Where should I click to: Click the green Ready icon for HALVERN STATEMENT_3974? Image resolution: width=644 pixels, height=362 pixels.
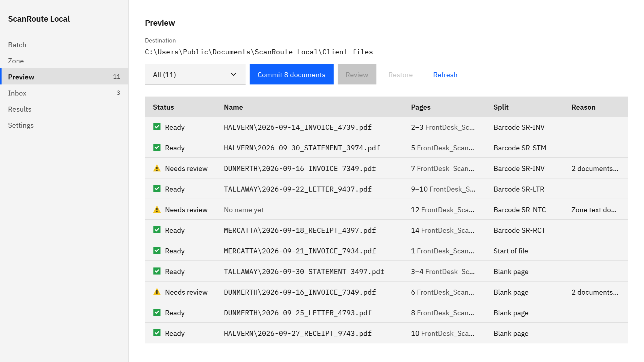[x=157, y=147]
